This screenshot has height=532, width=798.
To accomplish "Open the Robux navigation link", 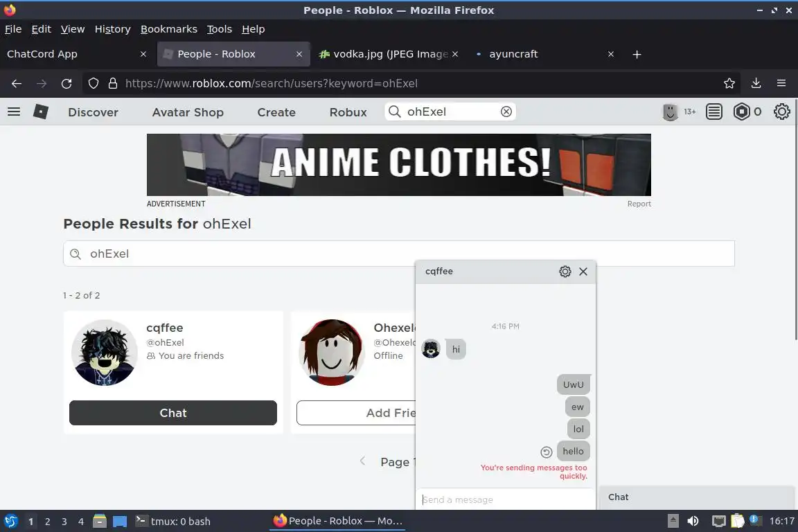I will [348, 112].
